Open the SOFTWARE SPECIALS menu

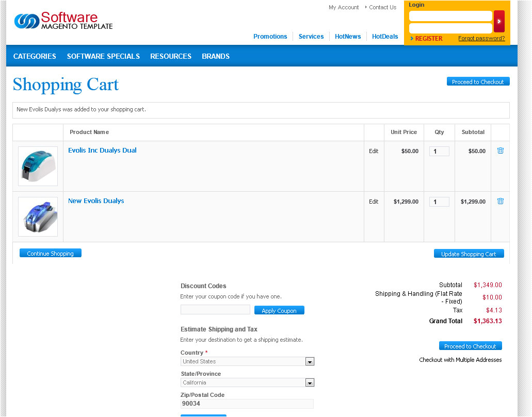pyautogui.click(x=103, y=56)
